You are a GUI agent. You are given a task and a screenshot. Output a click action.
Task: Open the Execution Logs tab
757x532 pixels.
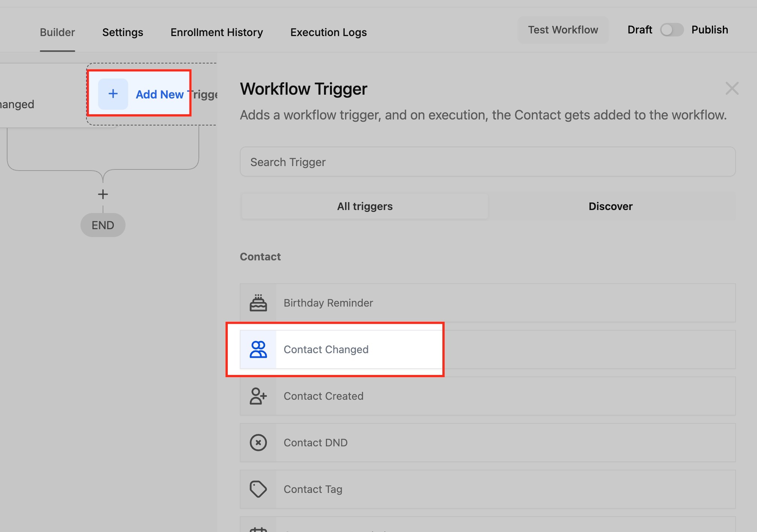(x=329, y=32)
